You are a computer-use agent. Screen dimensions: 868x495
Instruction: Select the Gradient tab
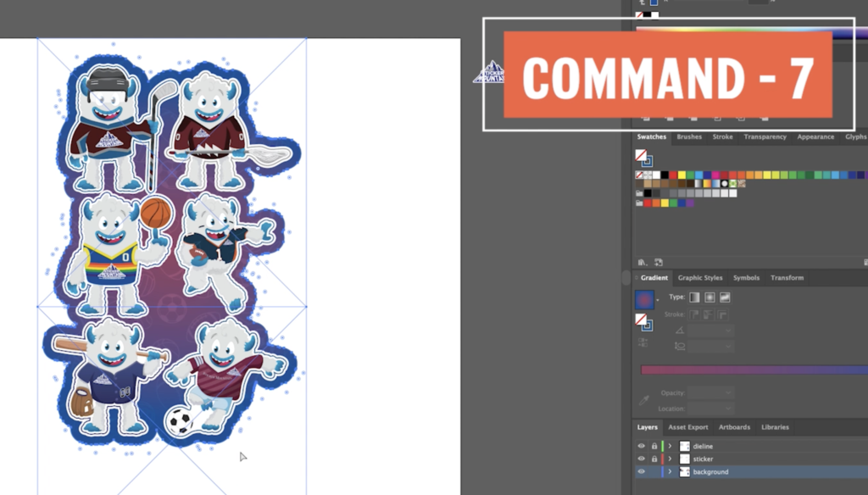click(654, 278)
